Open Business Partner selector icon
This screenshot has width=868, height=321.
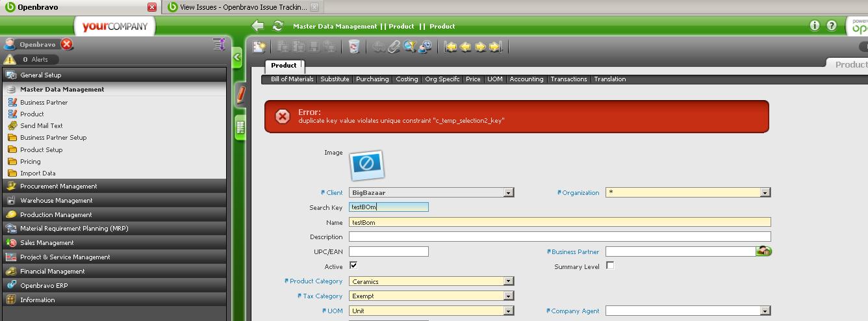tap(764, 251)
